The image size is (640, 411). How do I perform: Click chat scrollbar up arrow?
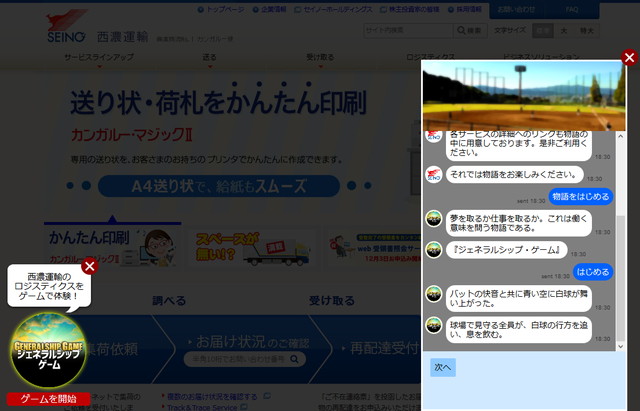(x=620, y=136)
